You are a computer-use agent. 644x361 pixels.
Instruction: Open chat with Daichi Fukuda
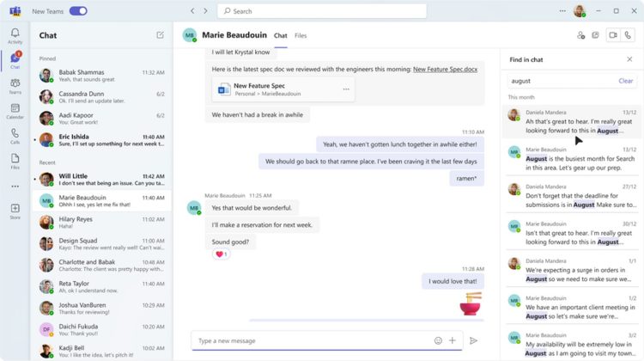(102, 330)
